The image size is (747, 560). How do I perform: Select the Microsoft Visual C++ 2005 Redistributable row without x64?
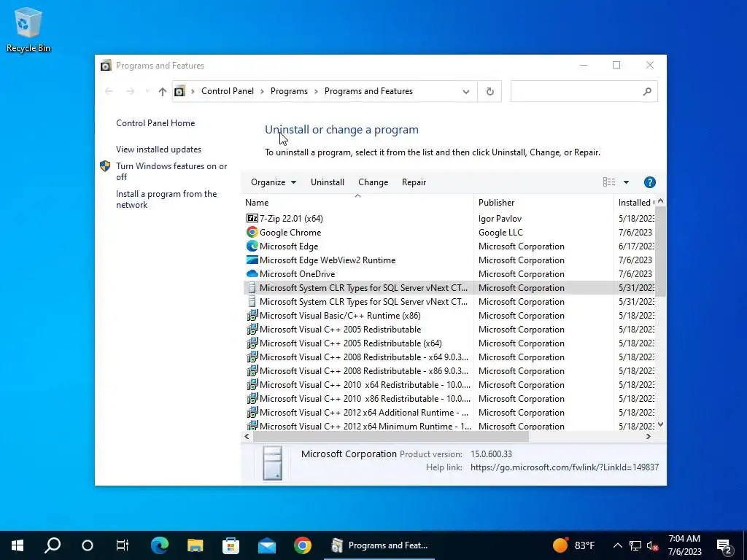point(450,329)
